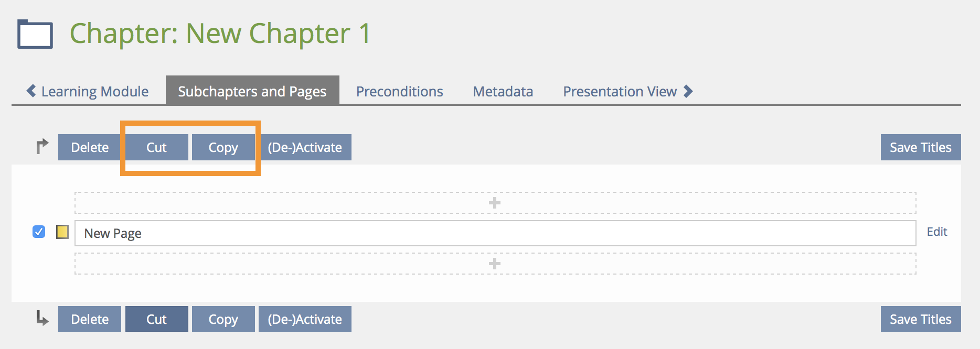Open the Preconditions tab
The width and height of the screenshot is (980, 349).
[x=399, y=92]
